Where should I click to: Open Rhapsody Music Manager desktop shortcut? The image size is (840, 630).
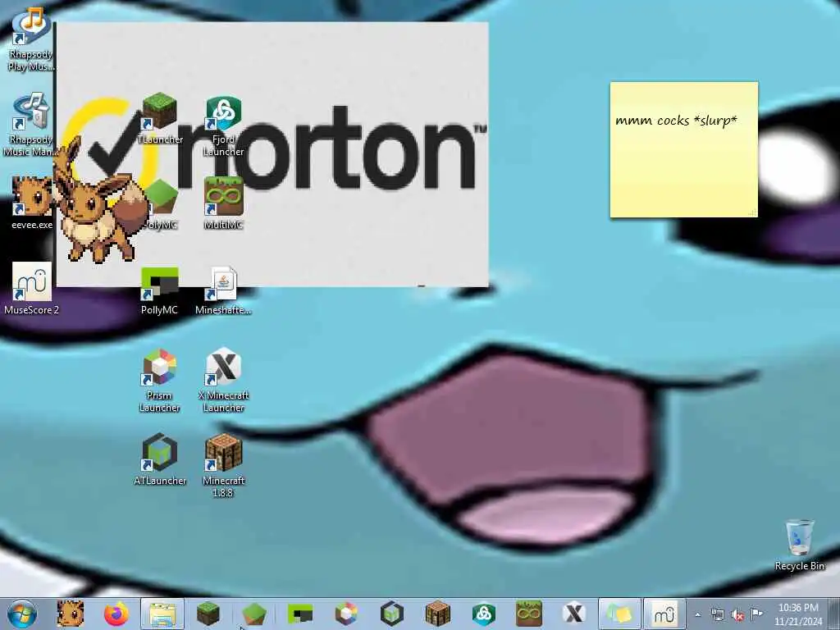click(x=30, y=125)
